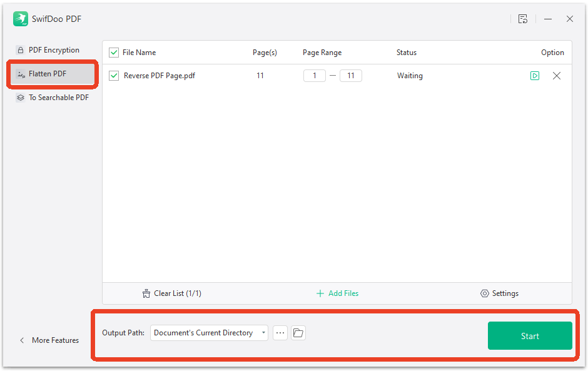Image resolution: width=588 pixels, height=371 pixels.
Task: Click the layers icon beside To Searchable PDF
Action: point(21,98)
